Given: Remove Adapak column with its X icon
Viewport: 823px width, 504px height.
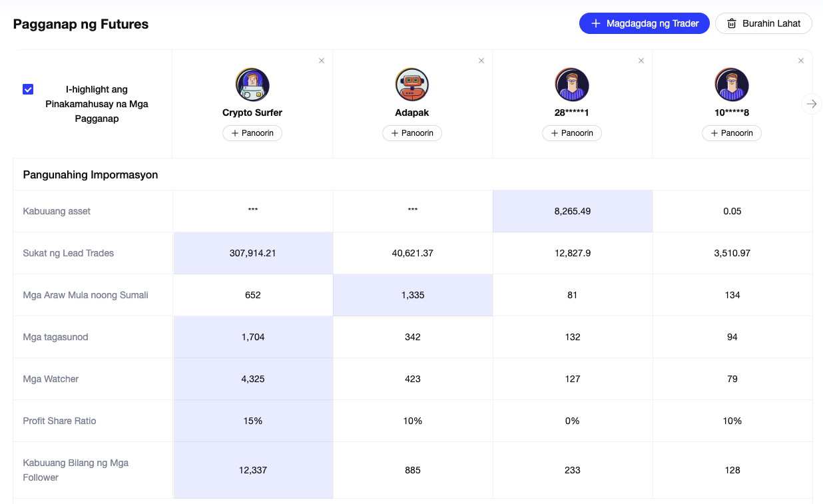Looking at the screenshot, I should tap(481, 61).
